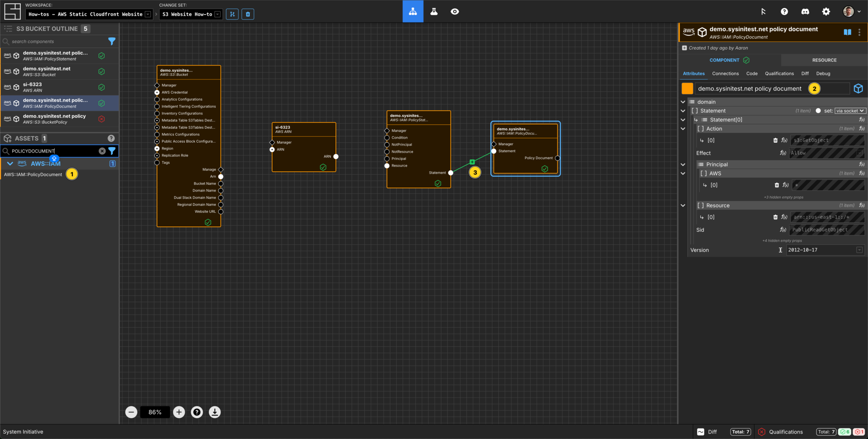Select the demo.sysinitest.net S3 Bucket in outline
The height and width of the screenshot is (439, 868).
[60, 71]
